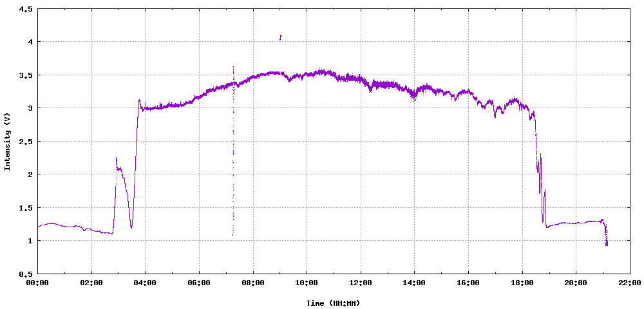
Task: Click the 3.5 y-axis tick label
Action: coord(26,75)
